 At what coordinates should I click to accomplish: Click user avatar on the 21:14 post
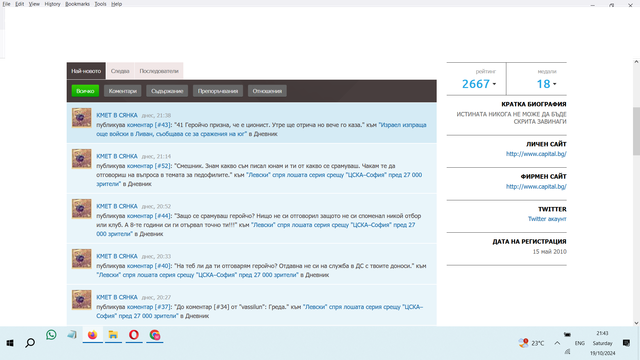[82, 159]
